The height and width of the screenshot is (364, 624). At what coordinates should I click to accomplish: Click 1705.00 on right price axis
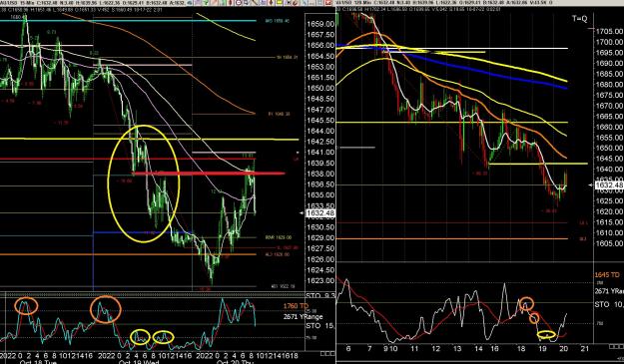[x=610, y=31]
